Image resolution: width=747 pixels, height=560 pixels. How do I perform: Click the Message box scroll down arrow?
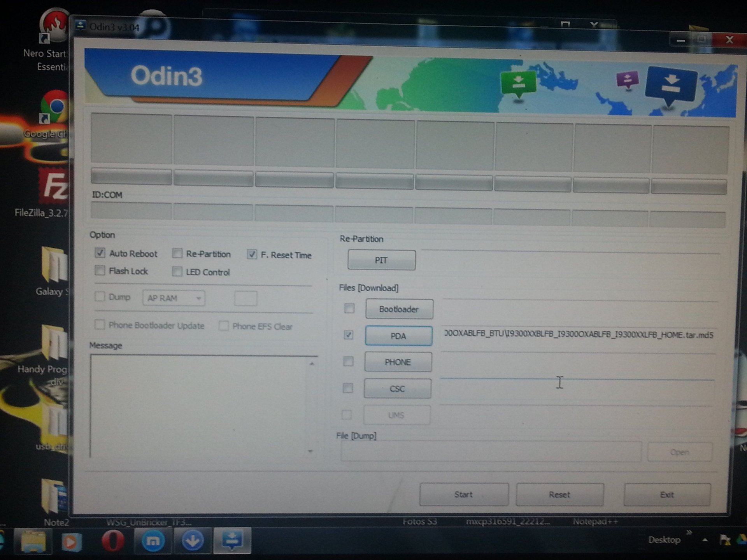tap(310, 451)
